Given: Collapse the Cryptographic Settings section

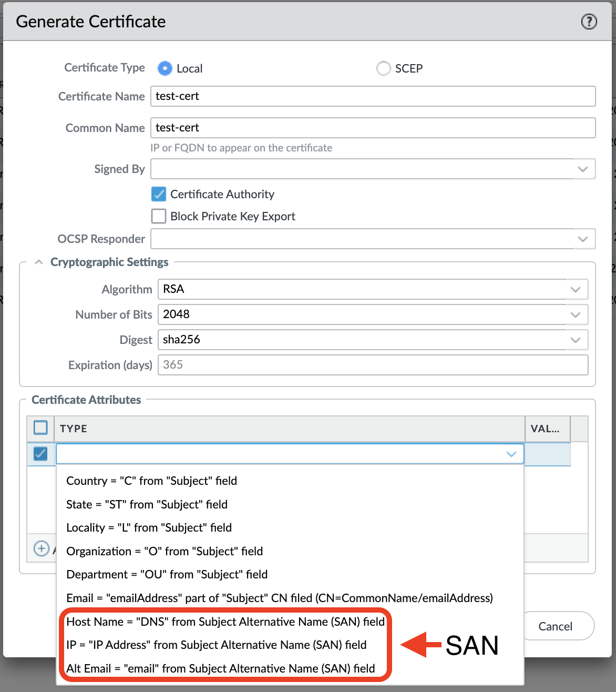Looking at the screenshot, I should click(x=38, y=261).
